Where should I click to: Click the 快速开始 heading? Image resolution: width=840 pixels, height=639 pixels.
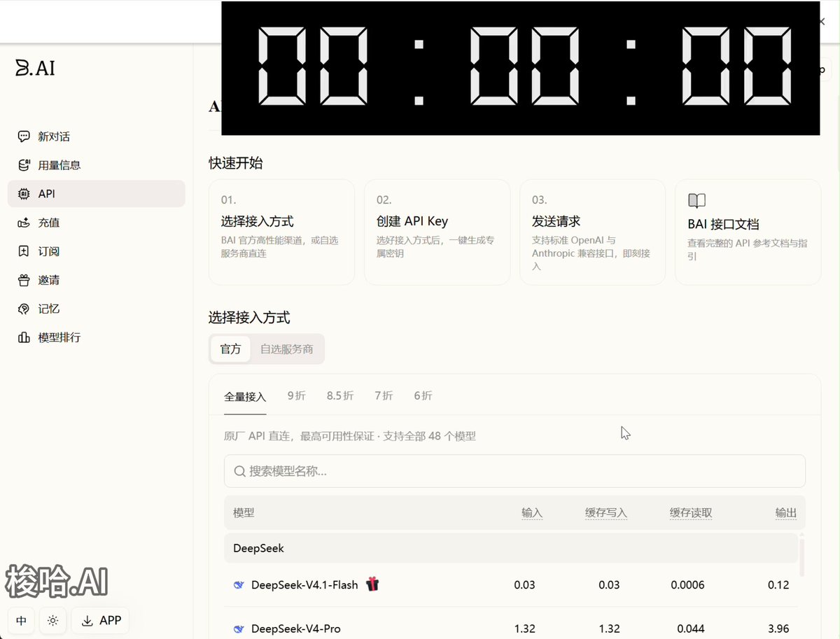tap(236, 163)
